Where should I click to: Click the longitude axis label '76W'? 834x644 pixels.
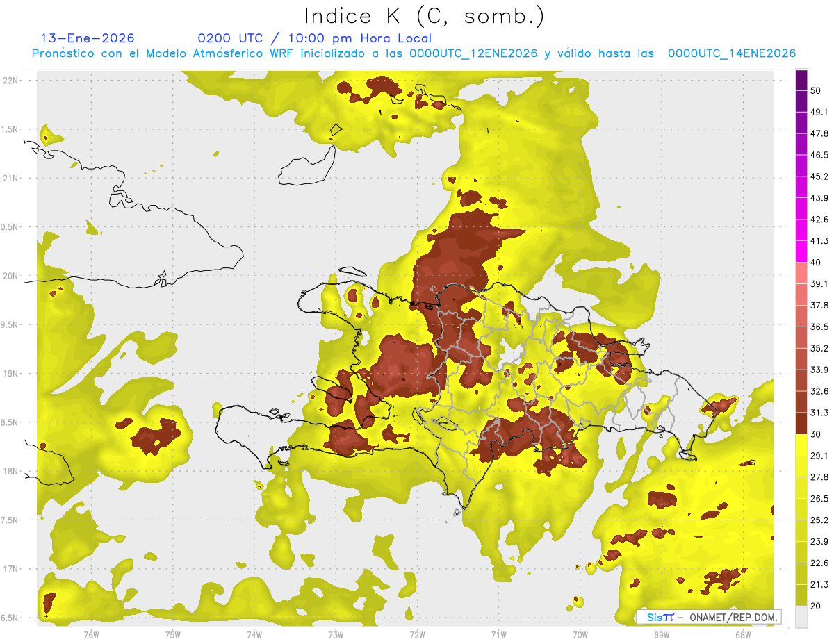(x=91, y=634)
